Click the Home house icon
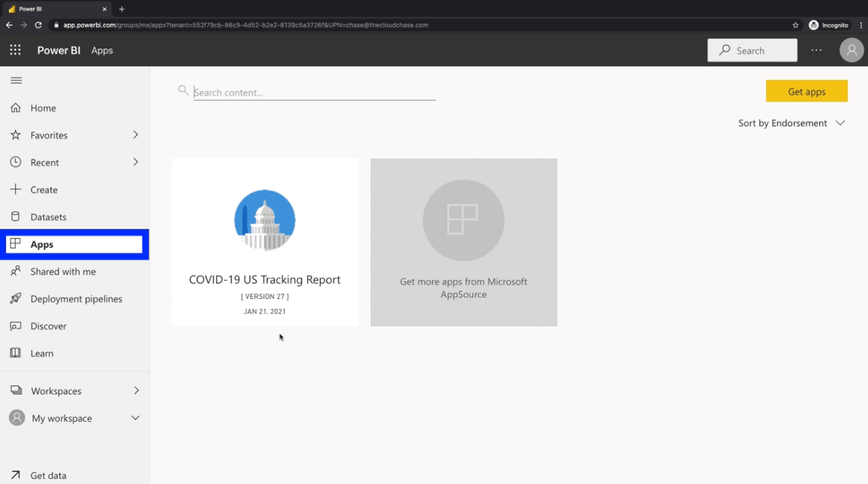The image size is (868, 484). [16, 107]
